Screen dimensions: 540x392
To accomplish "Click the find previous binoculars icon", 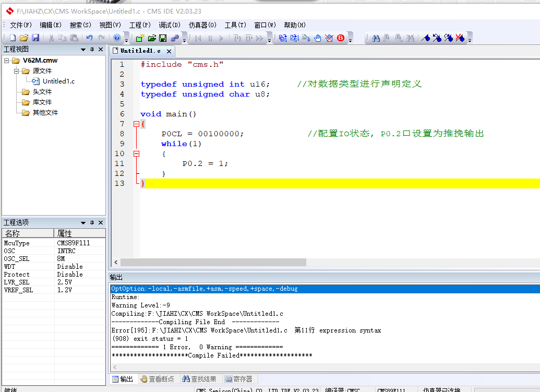I will [387, 38].
